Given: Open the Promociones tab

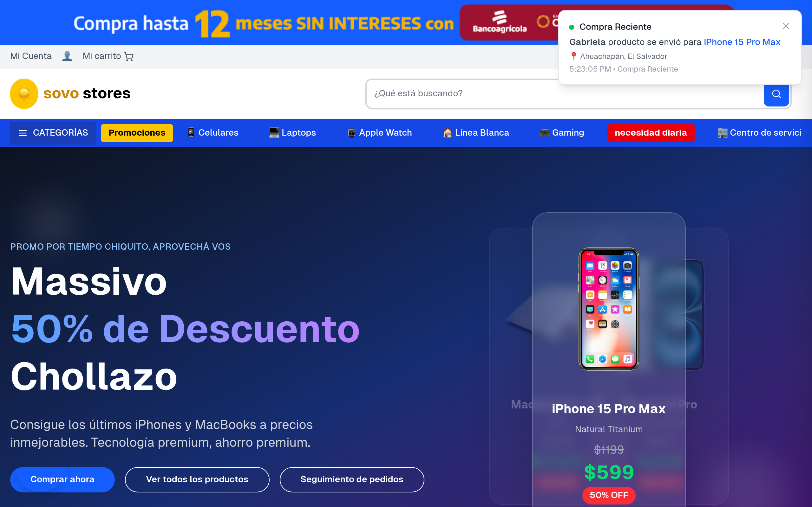Looking at the screenshot, I should point(137,133).
